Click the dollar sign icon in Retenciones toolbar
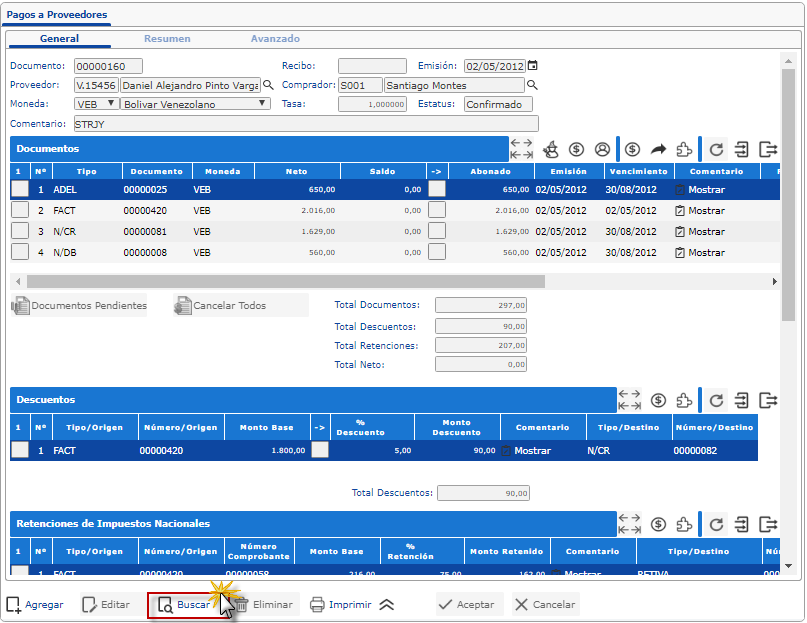807x623 pixels. click(x=658, y=524)
